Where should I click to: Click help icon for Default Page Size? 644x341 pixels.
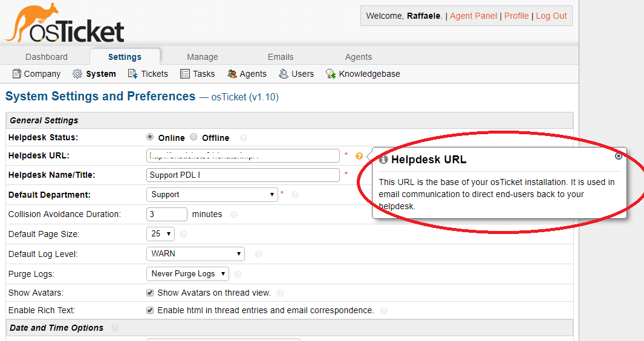184,234
